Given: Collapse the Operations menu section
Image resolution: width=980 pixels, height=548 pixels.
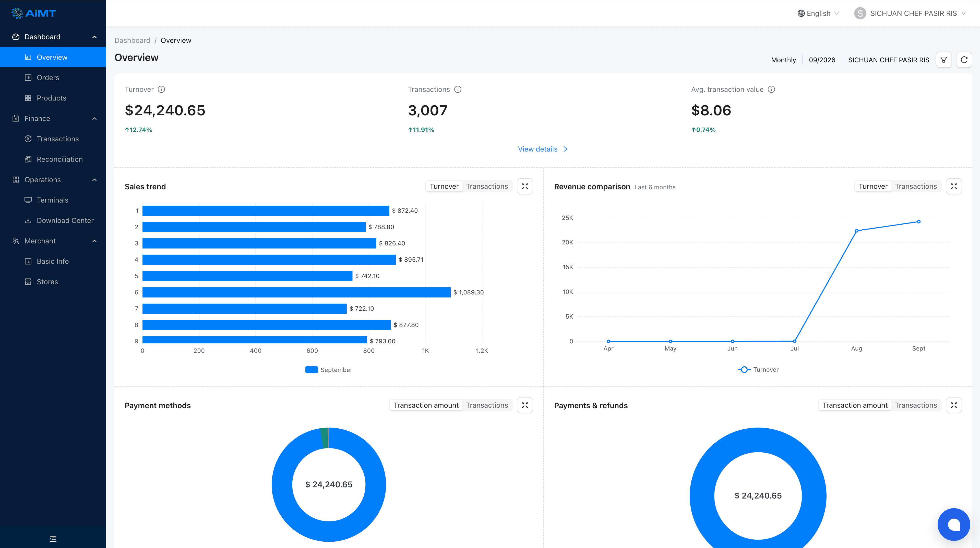Looking at the screenshot, I should tap(53, 180).
